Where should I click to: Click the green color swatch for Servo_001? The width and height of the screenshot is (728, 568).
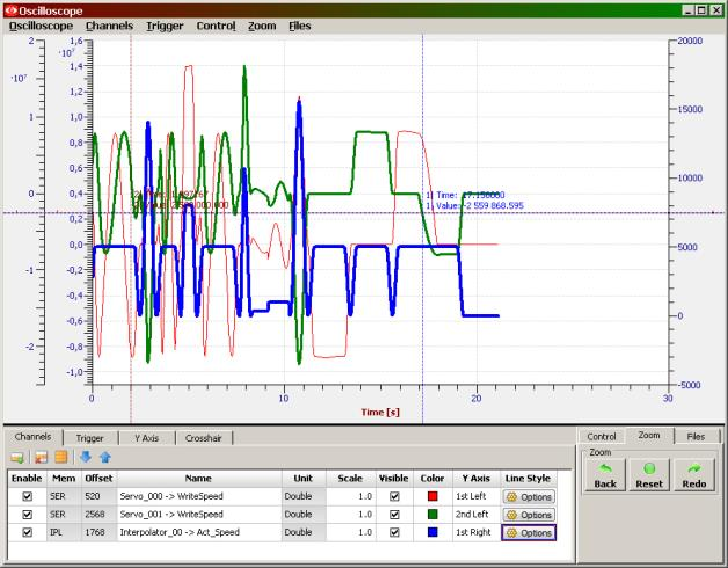[433, 514]
